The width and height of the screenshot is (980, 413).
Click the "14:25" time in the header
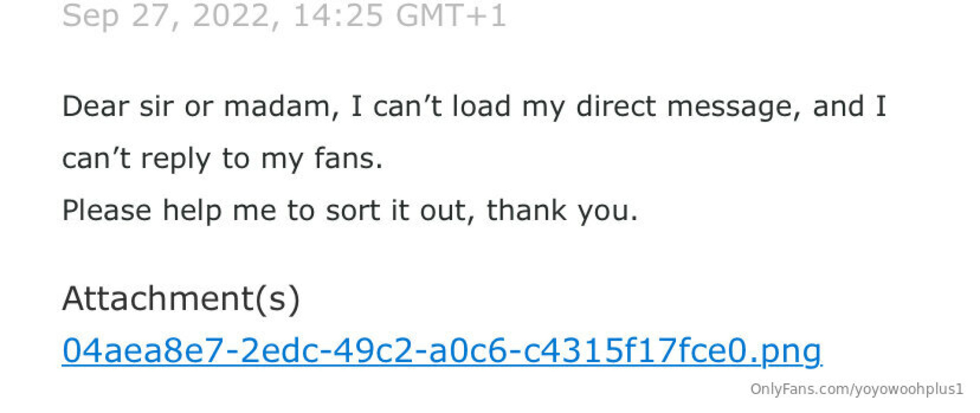pos(338,15)
